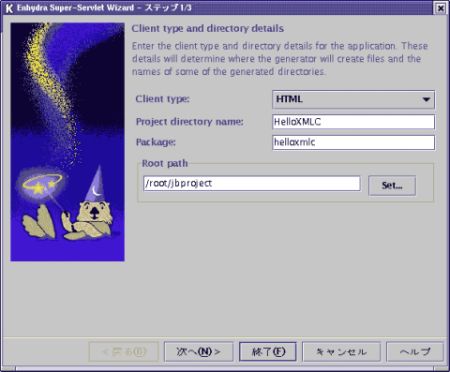The width and height of the screenshot is (450, 372).
Task: Close the Enhydra Super-Servlet Wizard window
Action: coord(441,8)
